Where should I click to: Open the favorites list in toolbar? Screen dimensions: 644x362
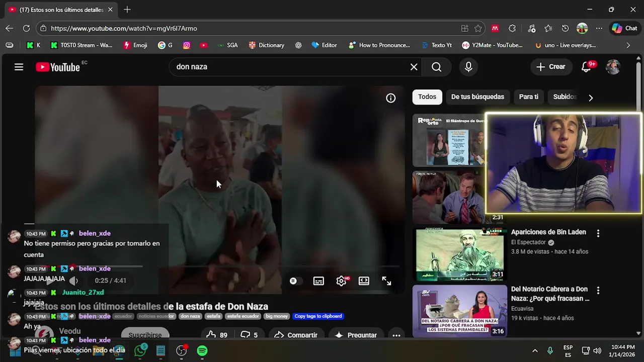pyautogui.click(x=548, y=28)
